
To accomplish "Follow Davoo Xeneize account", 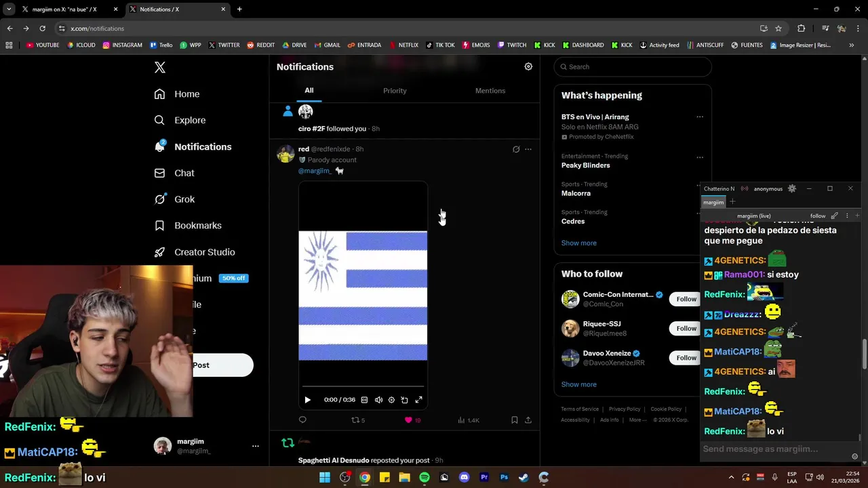I will pos(686,357).
